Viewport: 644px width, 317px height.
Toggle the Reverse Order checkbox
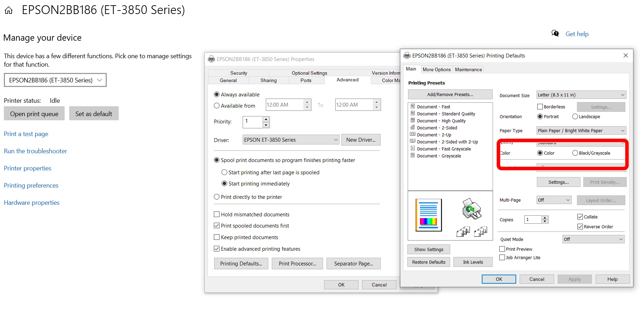[580, 227]
